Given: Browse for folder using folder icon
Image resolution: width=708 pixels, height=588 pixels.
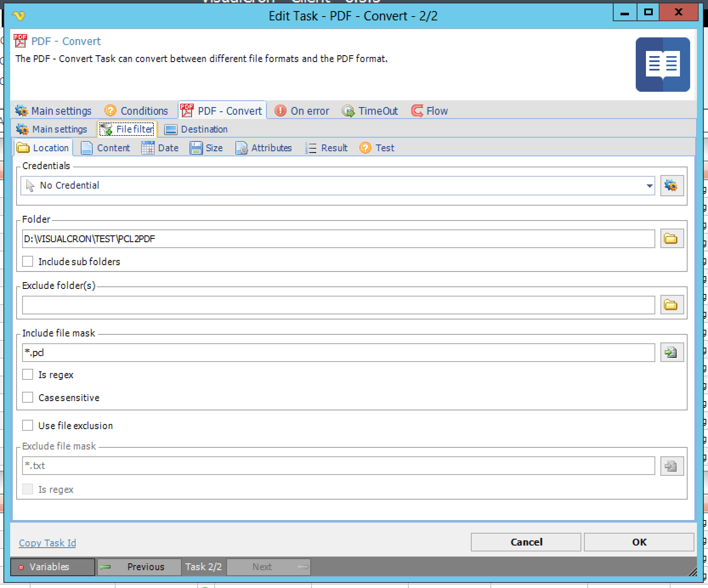Looking at the screenshot, I should click(671, 239).
